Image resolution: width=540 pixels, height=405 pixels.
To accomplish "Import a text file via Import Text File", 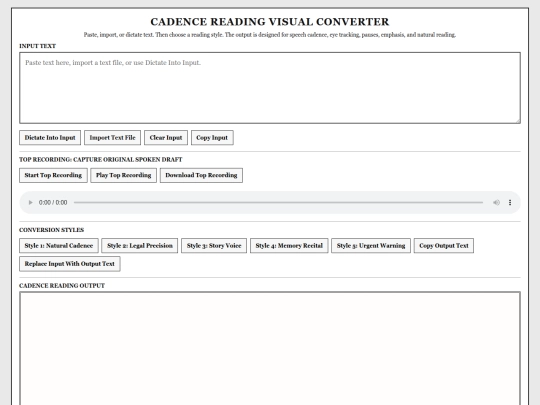I will [x=113, y=138].
